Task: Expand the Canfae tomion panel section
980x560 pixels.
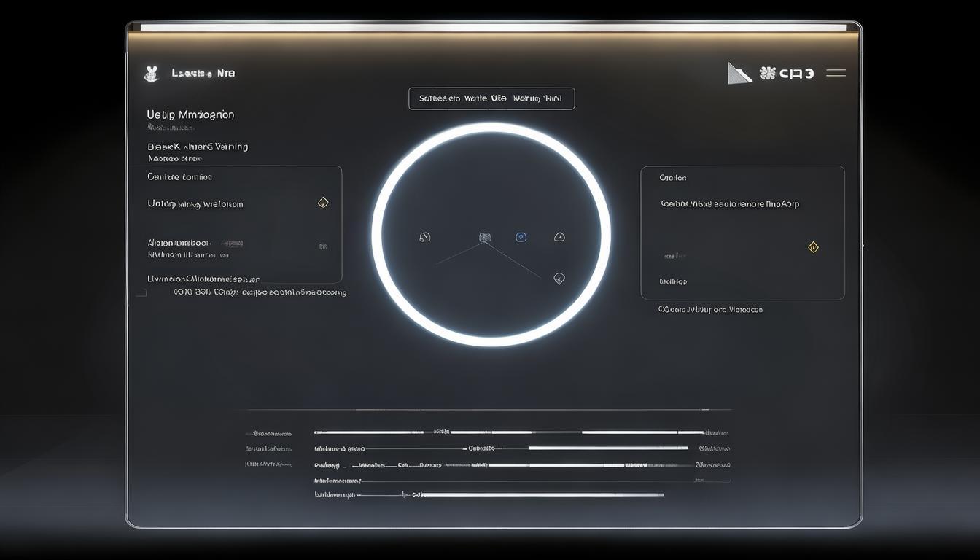Action: tap(179, 176)
